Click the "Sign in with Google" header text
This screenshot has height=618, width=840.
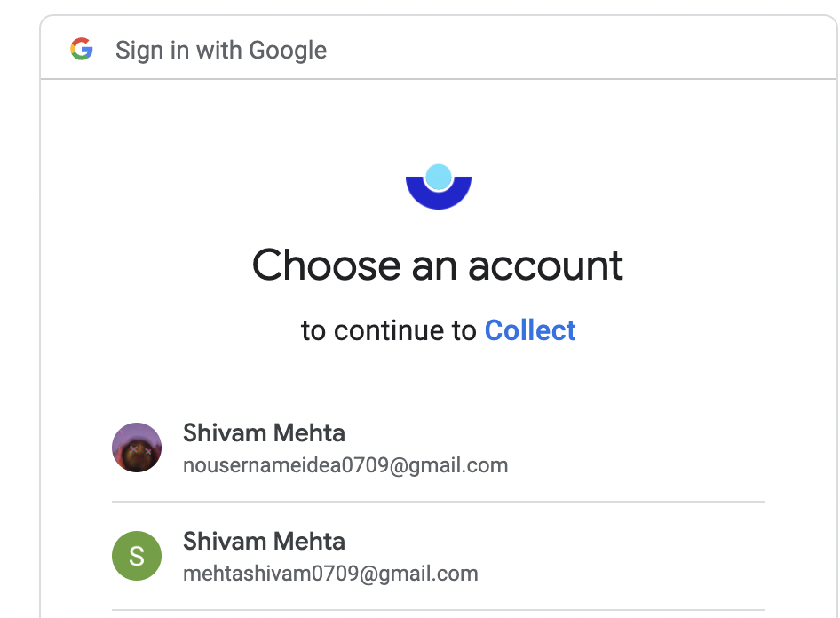point(221,50)
